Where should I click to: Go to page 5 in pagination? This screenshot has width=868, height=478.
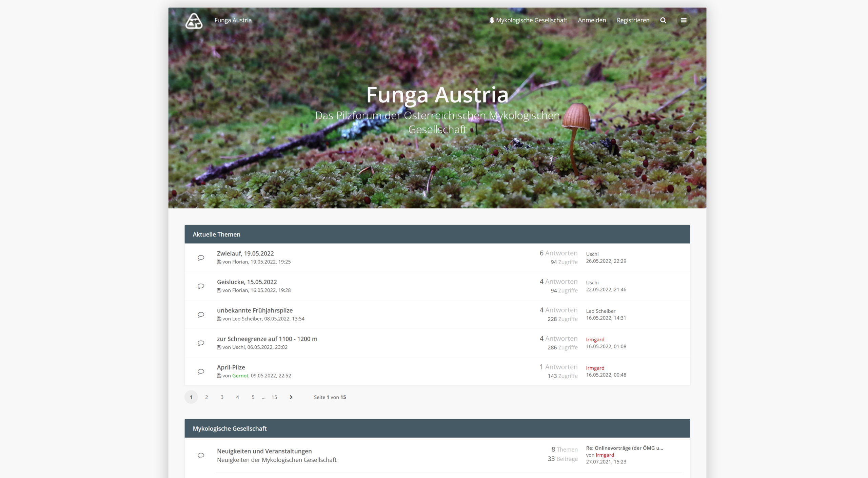(253, 397)
